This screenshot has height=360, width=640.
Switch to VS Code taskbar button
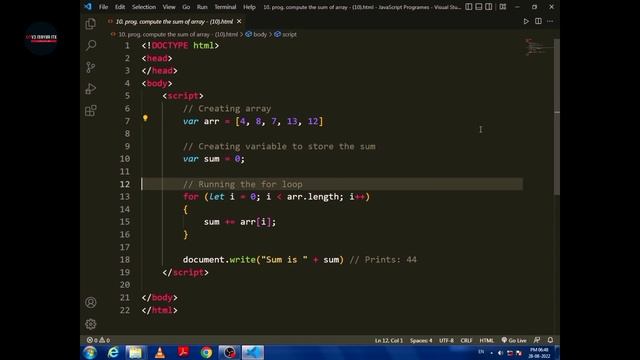point(253,352)
